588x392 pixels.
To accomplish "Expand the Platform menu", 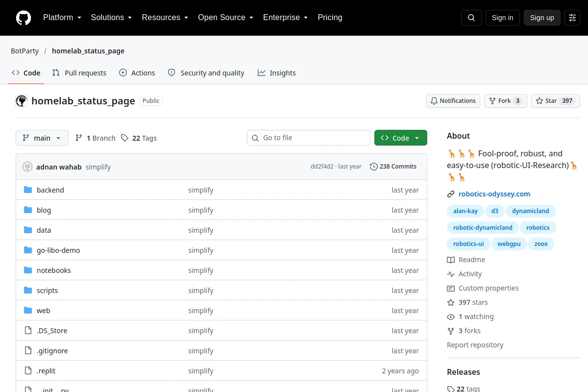I will click(x=62, y=18).
